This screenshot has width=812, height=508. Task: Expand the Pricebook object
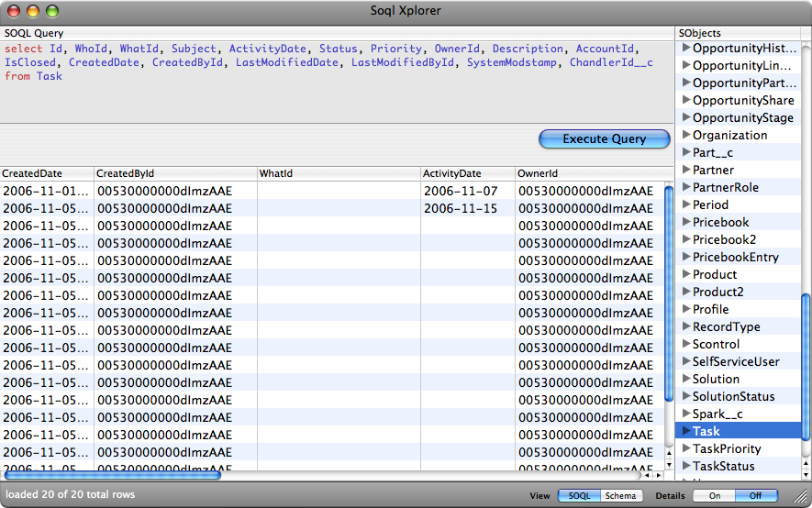pos(686,221)
